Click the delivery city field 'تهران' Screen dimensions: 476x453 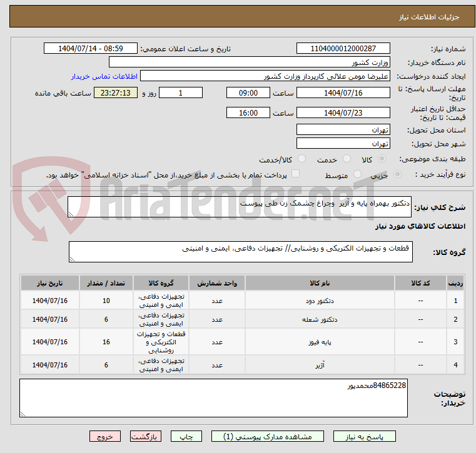tap(343, 144)
